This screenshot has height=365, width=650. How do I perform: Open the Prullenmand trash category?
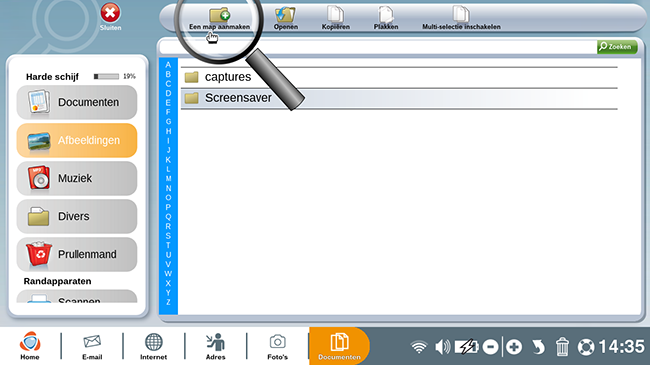click(77, 254)
